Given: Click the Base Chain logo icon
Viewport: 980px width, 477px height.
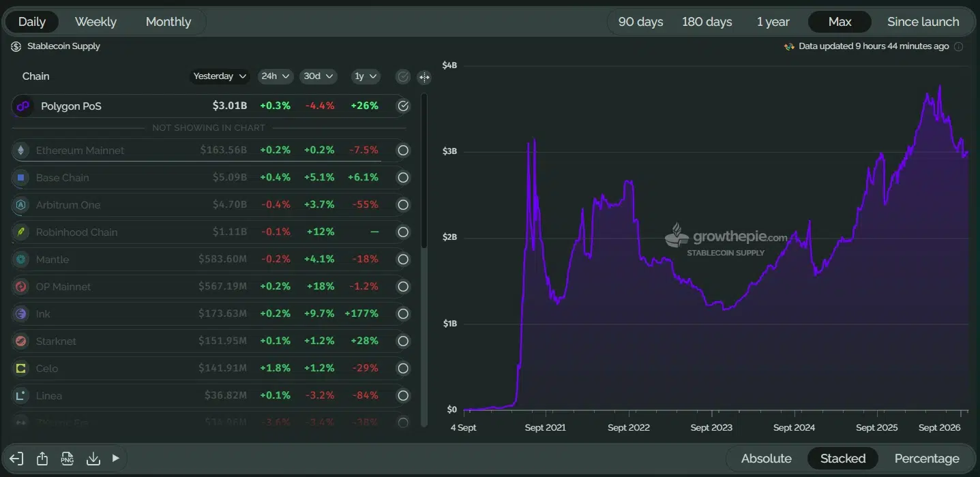Looking at the screenshot, I should [x=21, y=178].
